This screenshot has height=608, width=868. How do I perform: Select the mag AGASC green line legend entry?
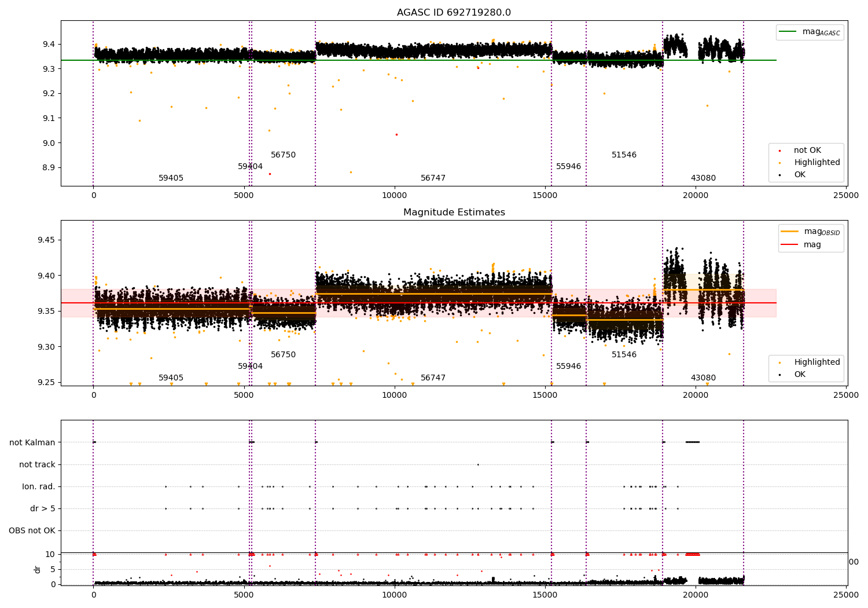810,32
